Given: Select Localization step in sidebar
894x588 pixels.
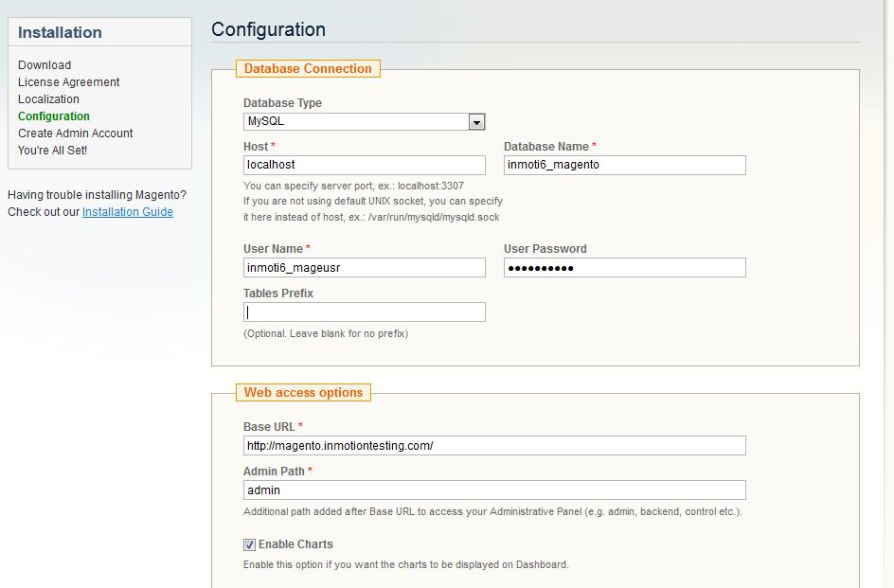Looking at the screenshot, I should [x=48, y=99].
